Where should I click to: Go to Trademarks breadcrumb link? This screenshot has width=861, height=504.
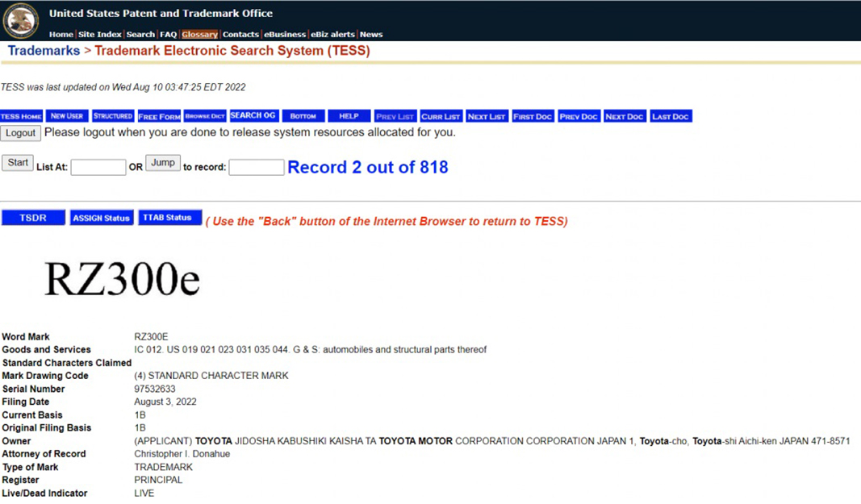(x=44, y=51)
